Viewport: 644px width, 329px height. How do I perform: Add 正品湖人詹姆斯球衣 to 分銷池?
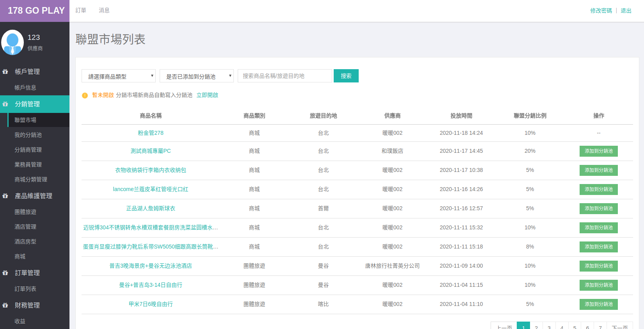(x=599, y=209)
